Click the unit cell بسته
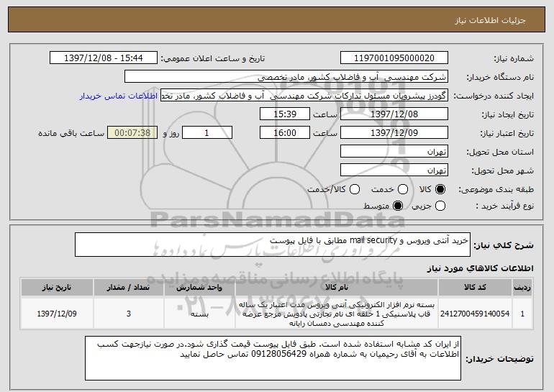 (199, 314)
